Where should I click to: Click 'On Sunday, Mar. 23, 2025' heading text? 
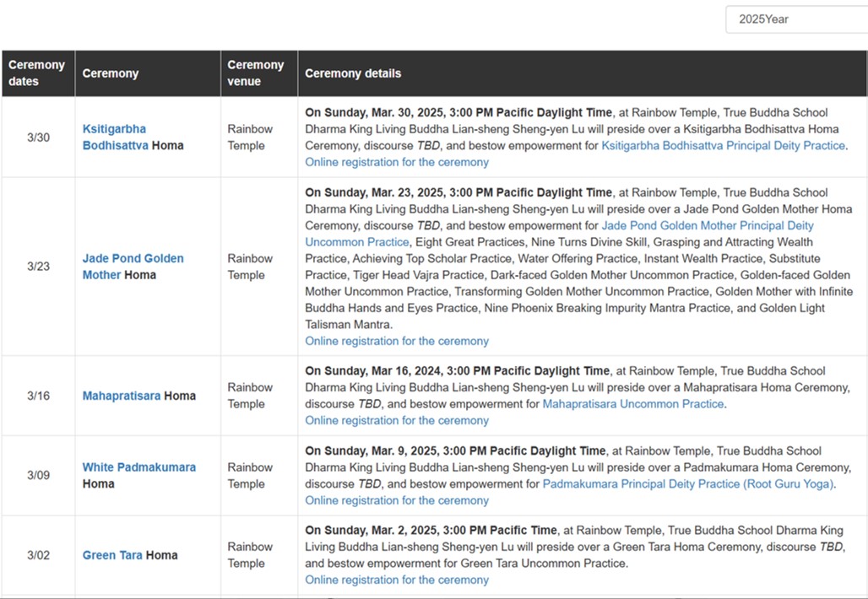coord(374,193)
